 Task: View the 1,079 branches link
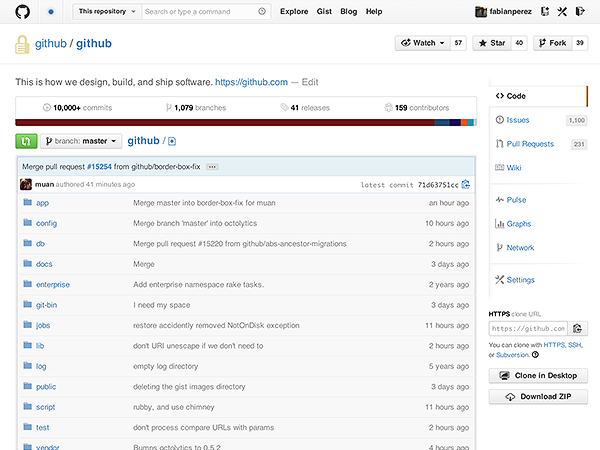tap(196, 108)
